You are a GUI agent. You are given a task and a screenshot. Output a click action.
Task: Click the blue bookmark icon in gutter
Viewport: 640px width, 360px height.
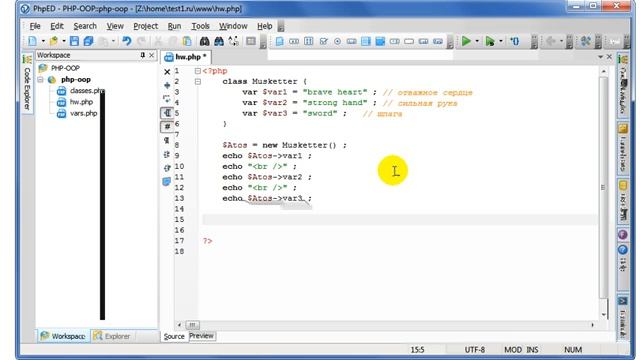[167, 182]
